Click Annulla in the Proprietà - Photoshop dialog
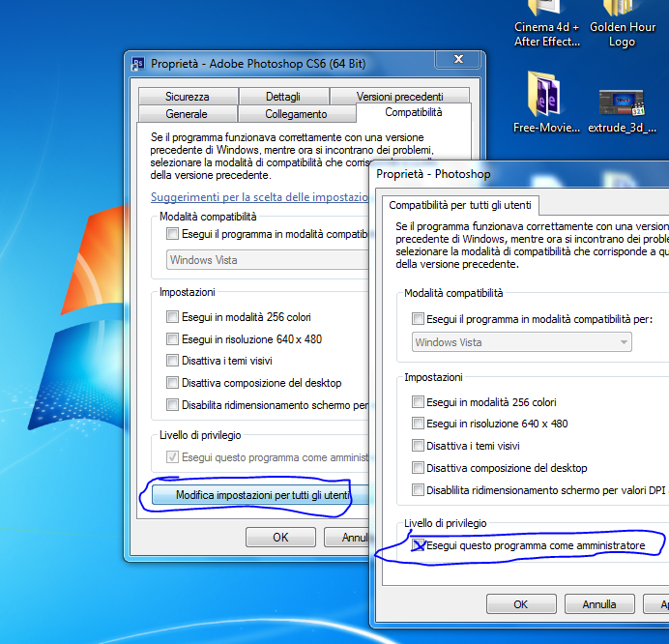This screenshot has width=669, height=644. click(x=599, y=604)
